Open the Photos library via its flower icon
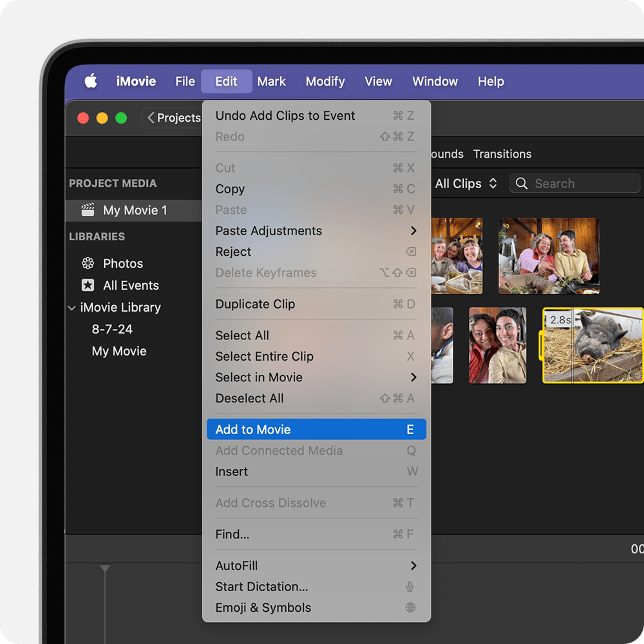 pyautogui.click(x=87, y=263)
